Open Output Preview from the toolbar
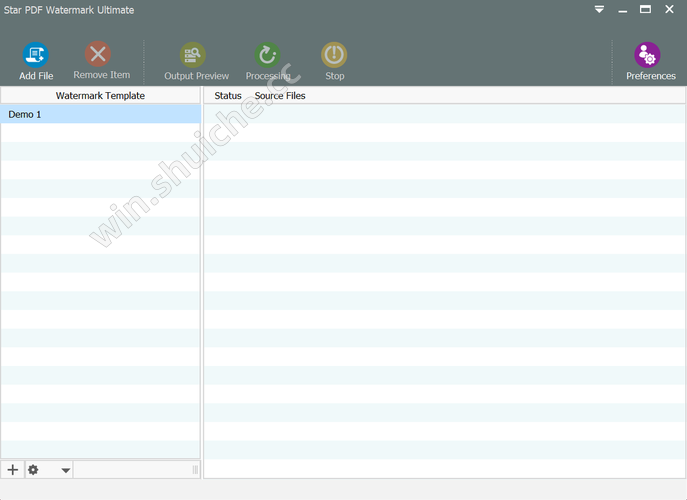687x500 pixels. tap(192, 55)
